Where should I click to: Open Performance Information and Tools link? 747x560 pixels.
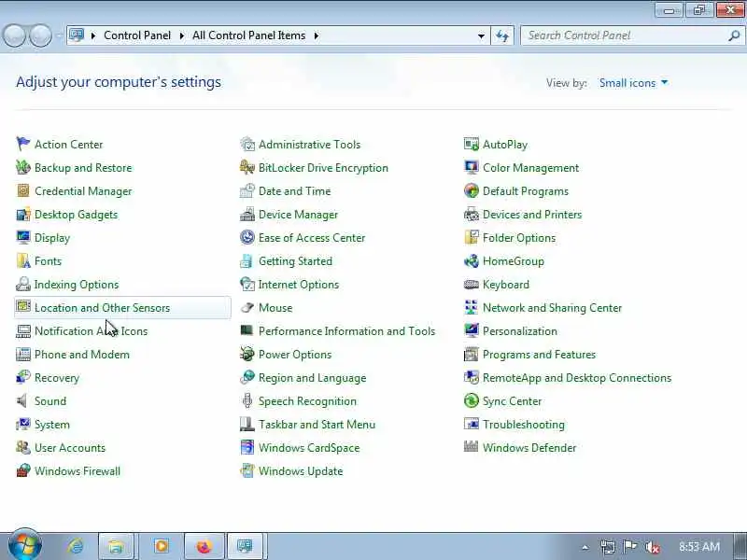(346, 331)
